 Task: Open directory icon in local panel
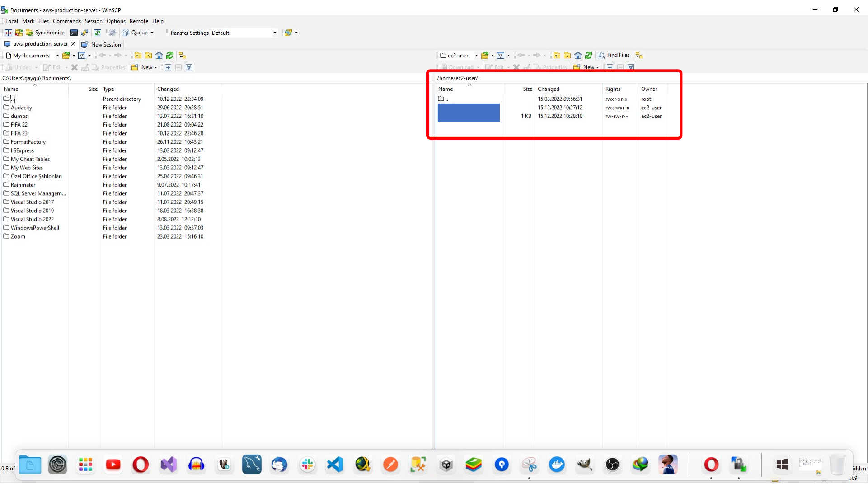pos(66,55)
